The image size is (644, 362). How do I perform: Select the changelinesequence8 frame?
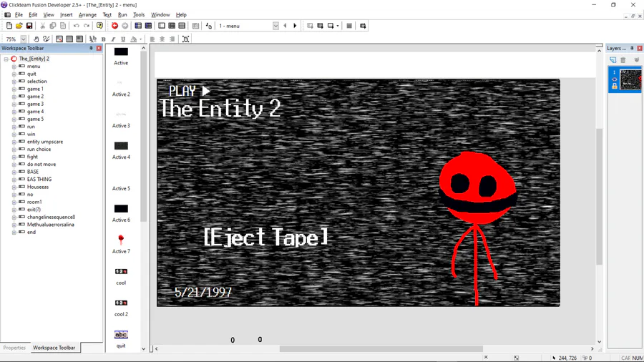tap(51, 217)
